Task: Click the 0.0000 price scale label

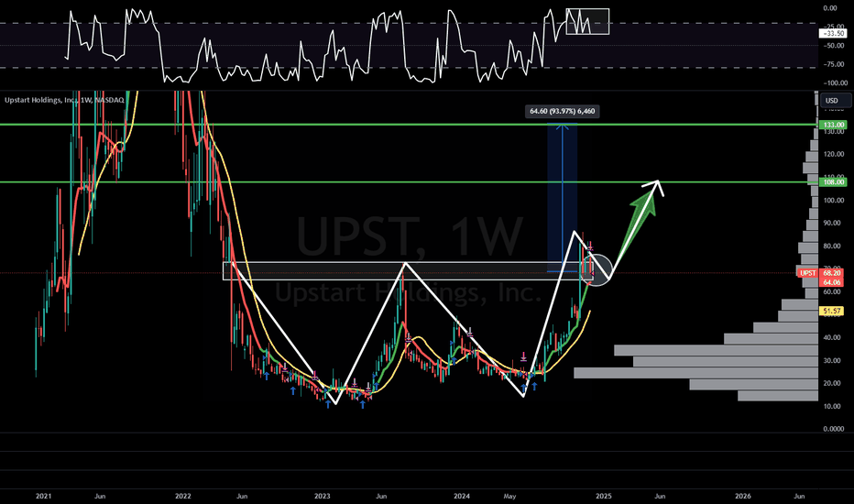Action: tap(833, 429)
